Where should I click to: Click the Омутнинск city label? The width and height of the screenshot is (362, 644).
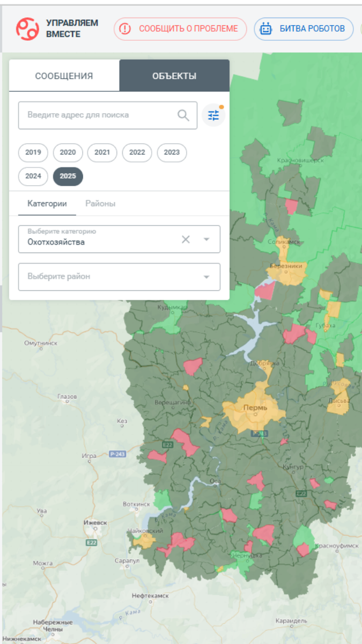41,342
